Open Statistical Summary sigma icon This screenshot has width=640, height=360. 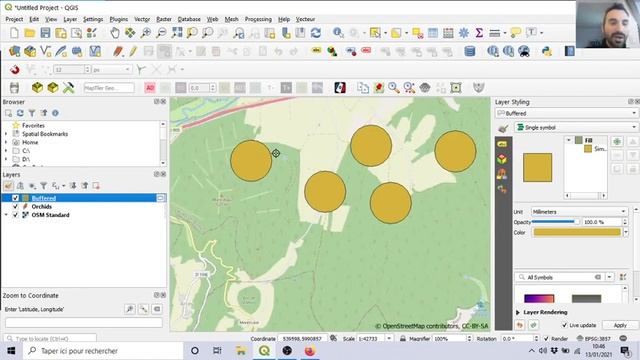click(x=479, y=33)
